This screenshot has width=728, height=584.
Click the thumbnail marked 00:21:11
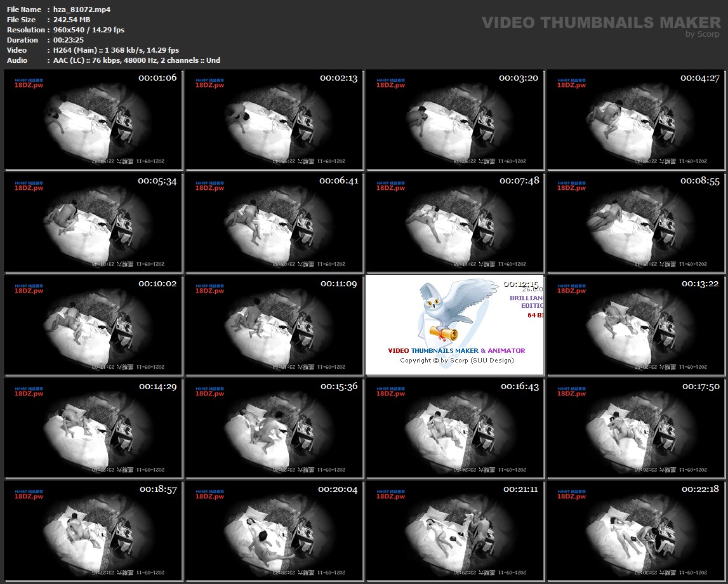click(x=454, y=531)
